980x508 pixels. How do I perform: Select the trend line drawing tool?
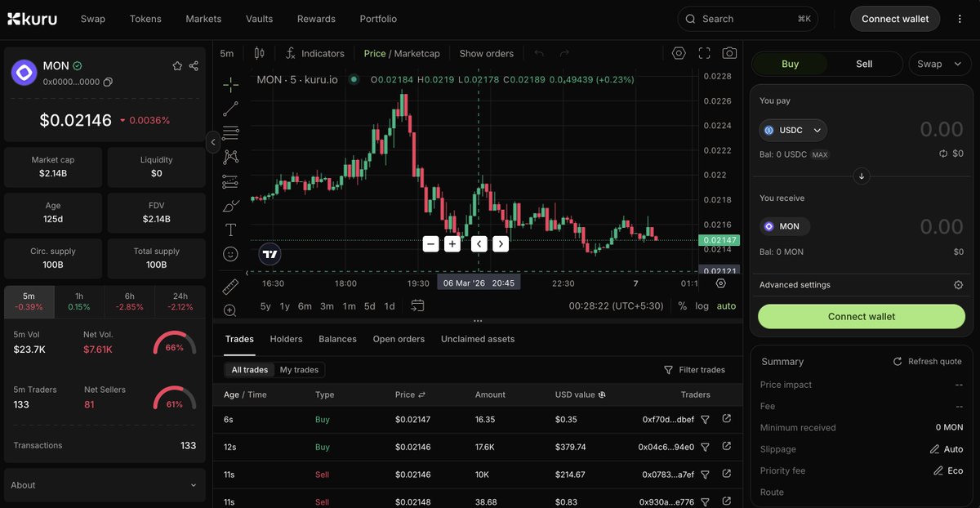230,109
